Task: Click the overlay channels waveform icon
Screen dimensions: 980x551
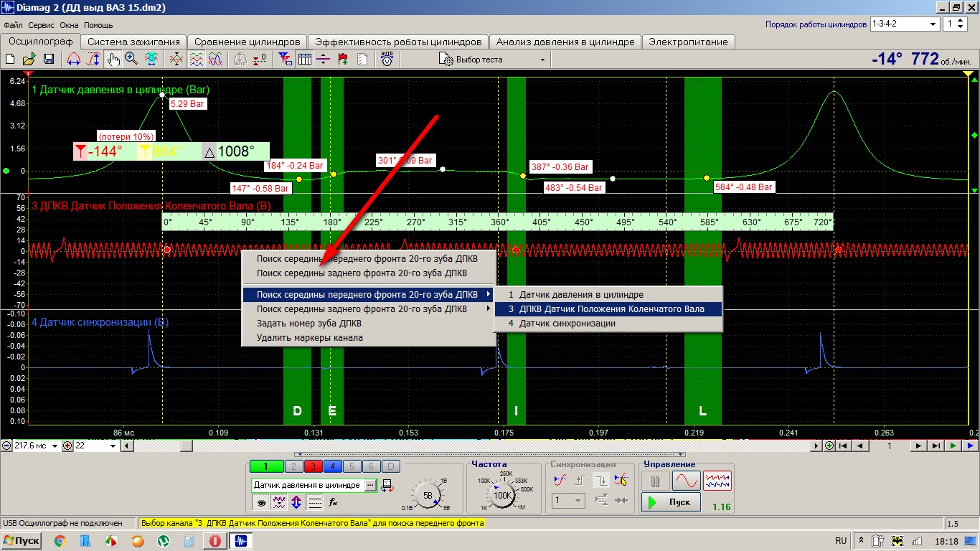Action: coord(177,60)
